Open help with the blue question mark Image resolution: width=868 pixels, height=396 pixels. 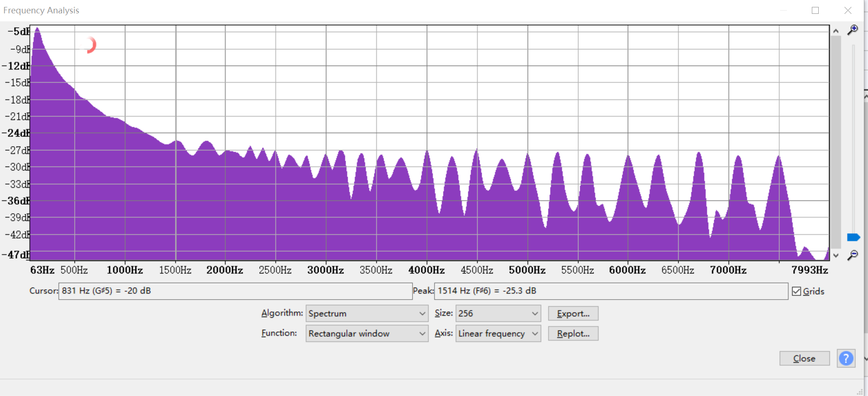(x=846, y=358)
